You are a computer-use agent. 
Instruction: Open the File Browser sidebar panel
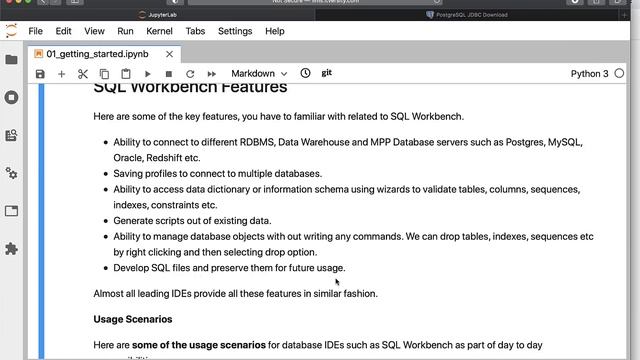pyautogui.click(x=11, y=60)
